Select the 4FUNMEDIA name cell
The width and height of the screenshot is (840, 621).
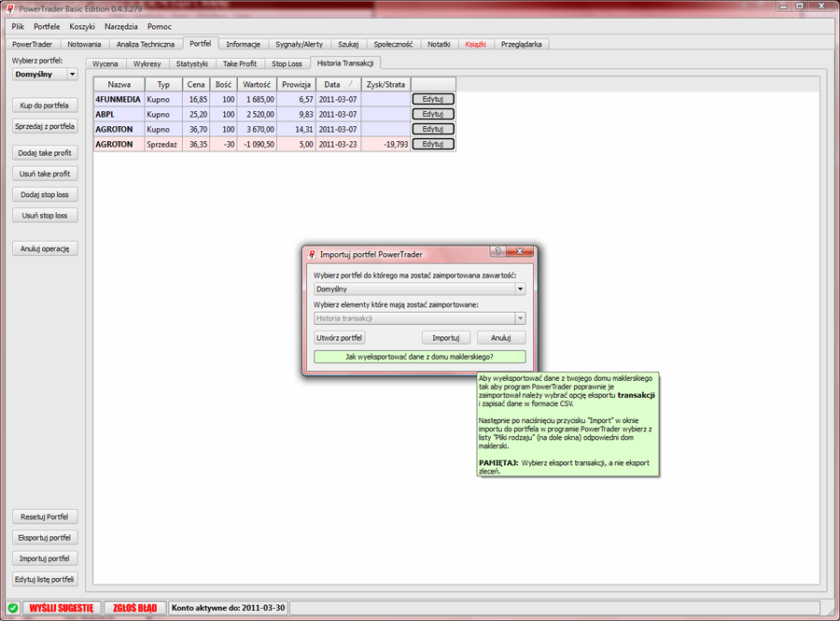119,99
